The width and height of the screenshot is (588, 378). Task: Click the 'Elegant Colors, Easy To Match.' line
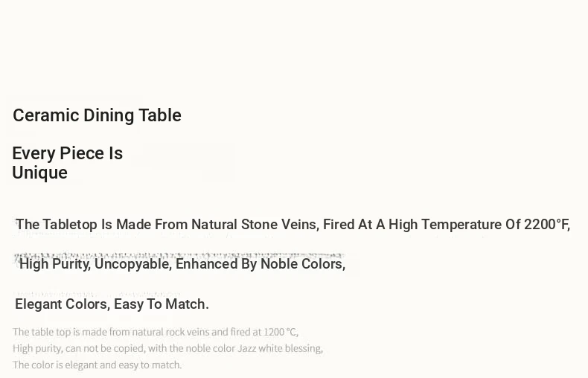[x=112, y=304]
